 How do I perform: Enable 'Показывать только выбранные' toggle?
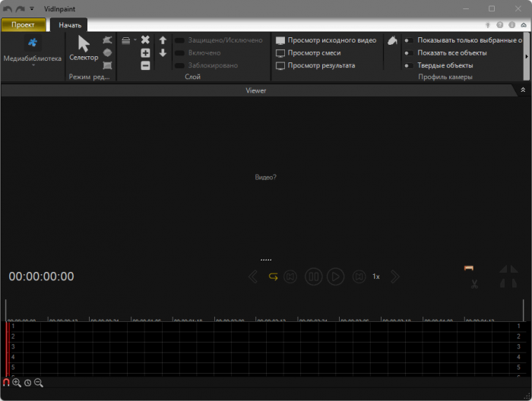[408, 40]
